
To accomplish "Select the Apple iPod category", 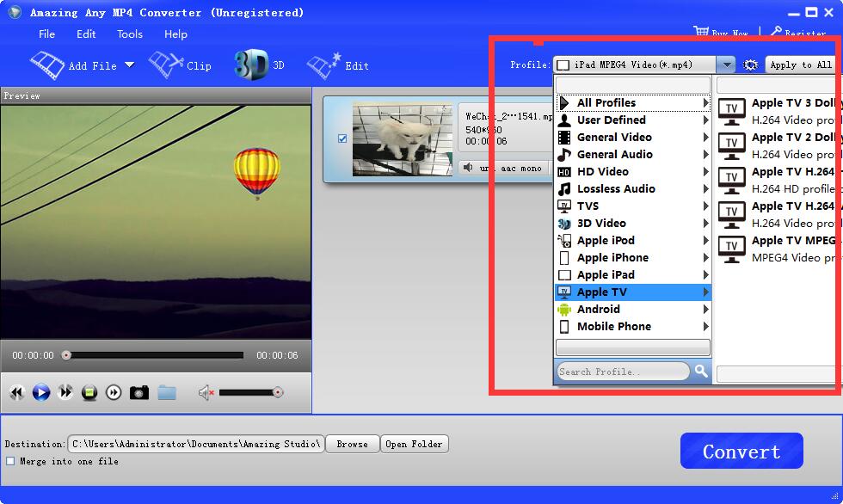I will click(633, 240).
